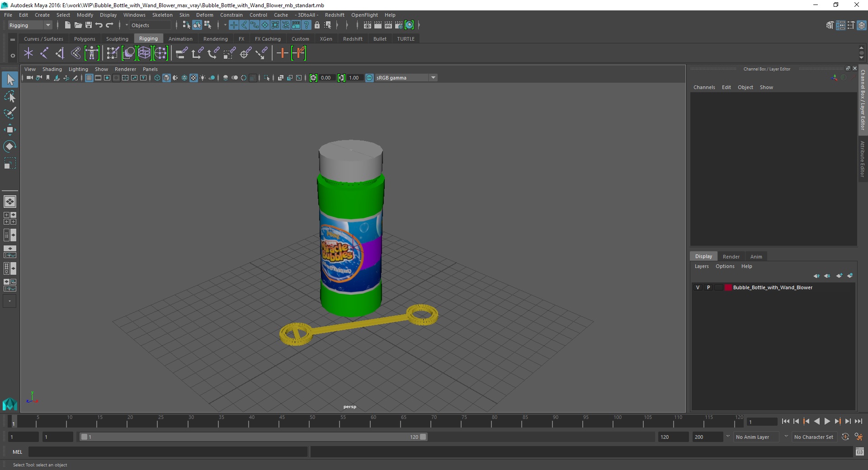The width and height of the screenshot is (868, 470).
Task: Open the shelf tab selector menu
Action: (13, 40)
